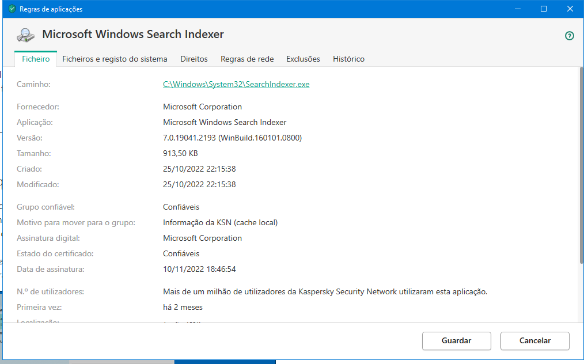Click the Data de assinatura date value

point(199,269)
